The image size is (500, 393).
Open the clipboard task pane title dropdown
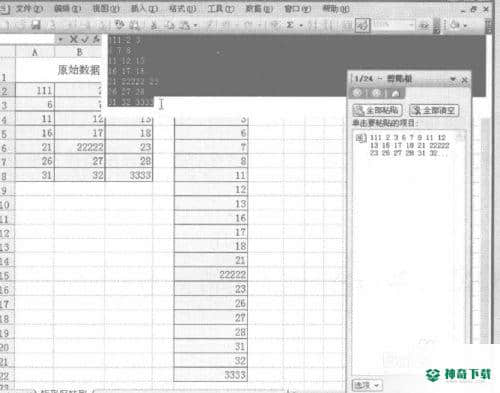(453, 79)
